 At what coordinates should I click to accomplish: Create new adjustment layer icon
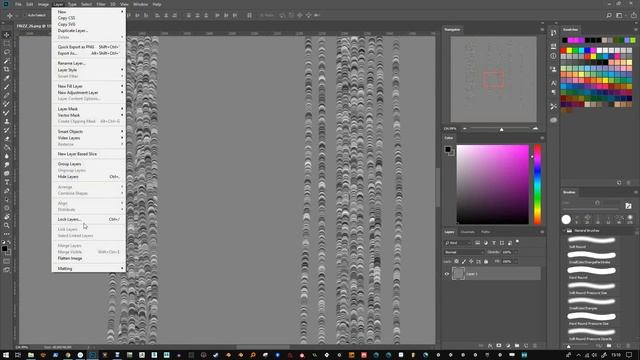[x=508, y=346]
